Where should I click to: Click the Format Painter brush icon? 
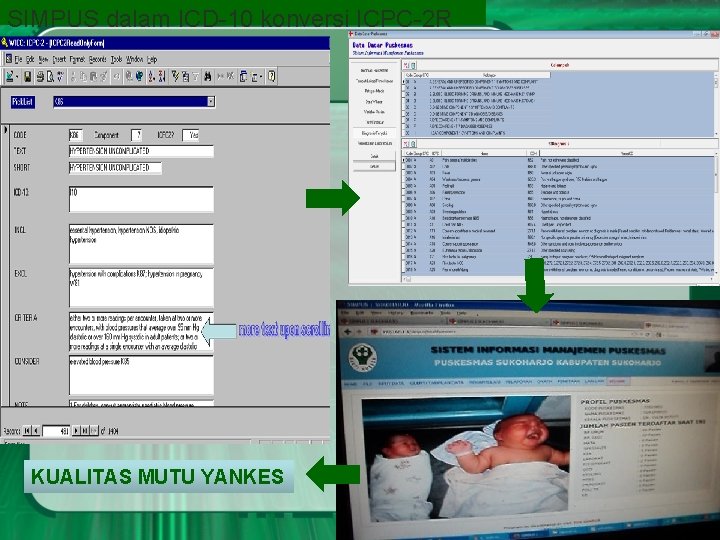(x=103, y=76)
